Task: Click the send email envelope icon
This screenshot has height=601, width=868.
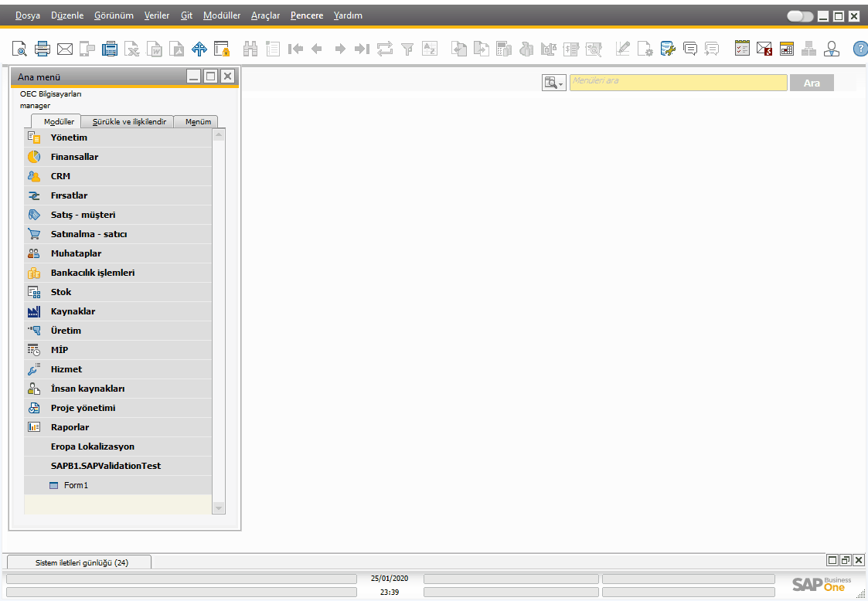Action: click(x=65, y=49)
